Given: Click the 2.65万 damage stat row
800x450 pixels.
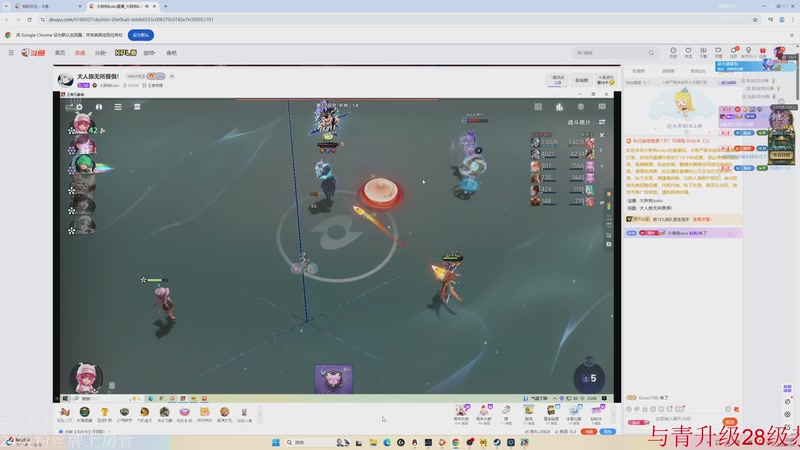Looking at the screenshot, I should click(x=544, y=142).
